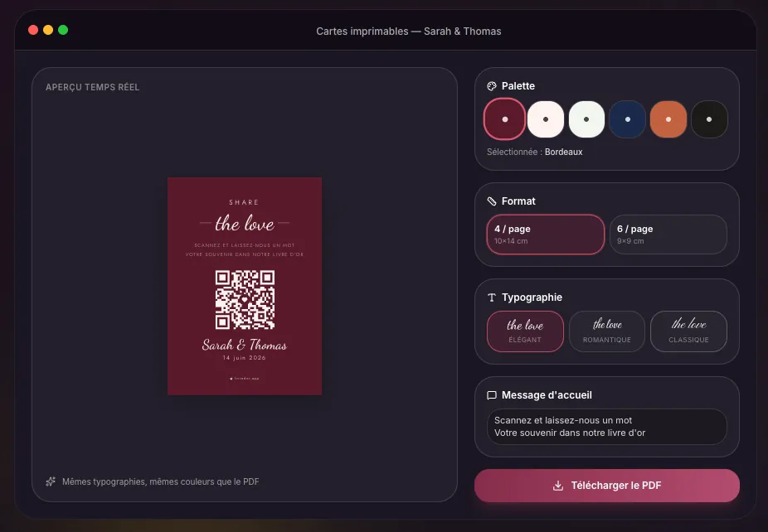Click Télécharger le PDF button

click(x=607, y=486)
